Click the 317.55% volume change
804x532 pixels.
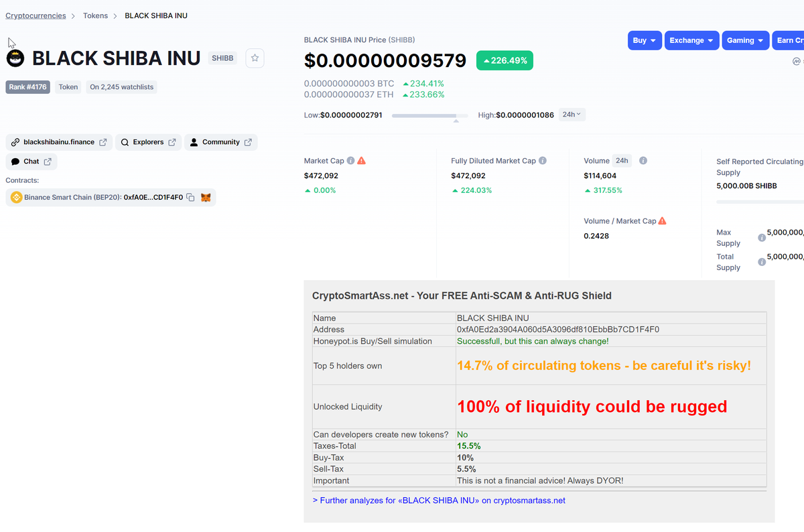click(603, 190)
